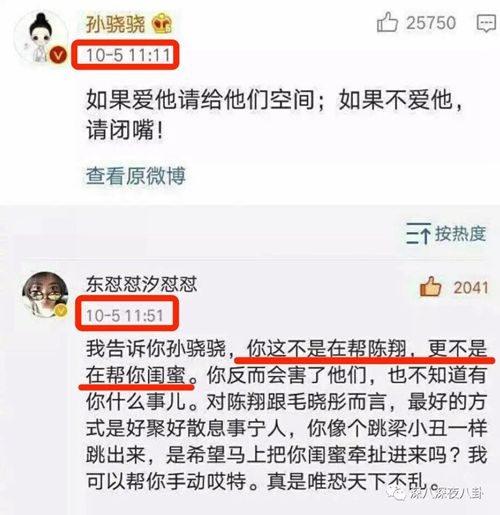Toggle like on 东怼怼汐怼怼's comment
The image size is (500, 515).
coord(430,287)
